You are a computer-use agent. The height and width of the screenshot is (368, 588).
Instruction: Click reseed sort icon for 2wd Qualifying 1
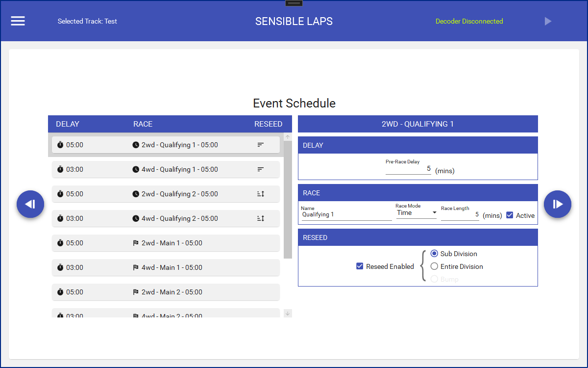point(261,145)
